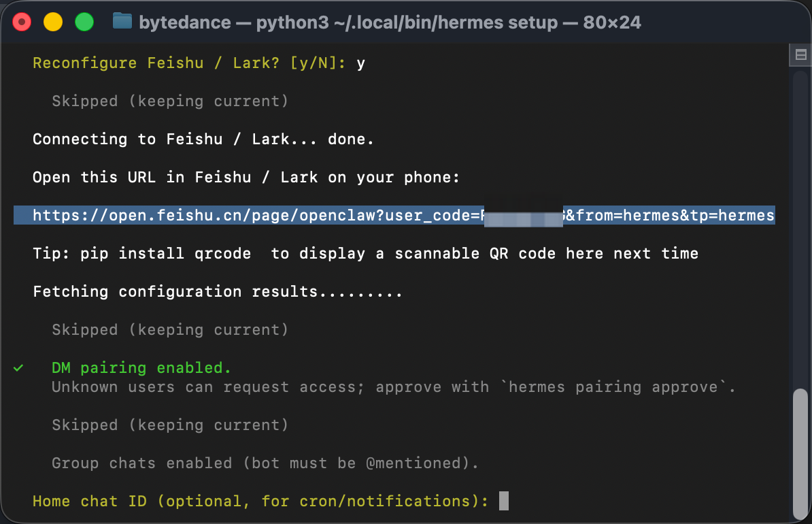Click the split pane icon at top right
This screenshot has width=812, height=524.
point(800,54)
